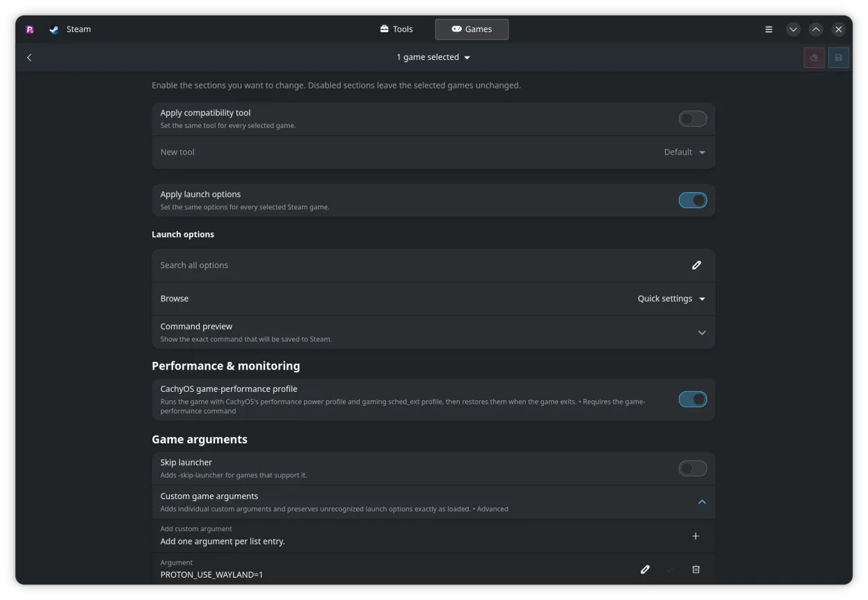Click the Search all options field
This screenshot has width=868, height=600.
(433, 265)
